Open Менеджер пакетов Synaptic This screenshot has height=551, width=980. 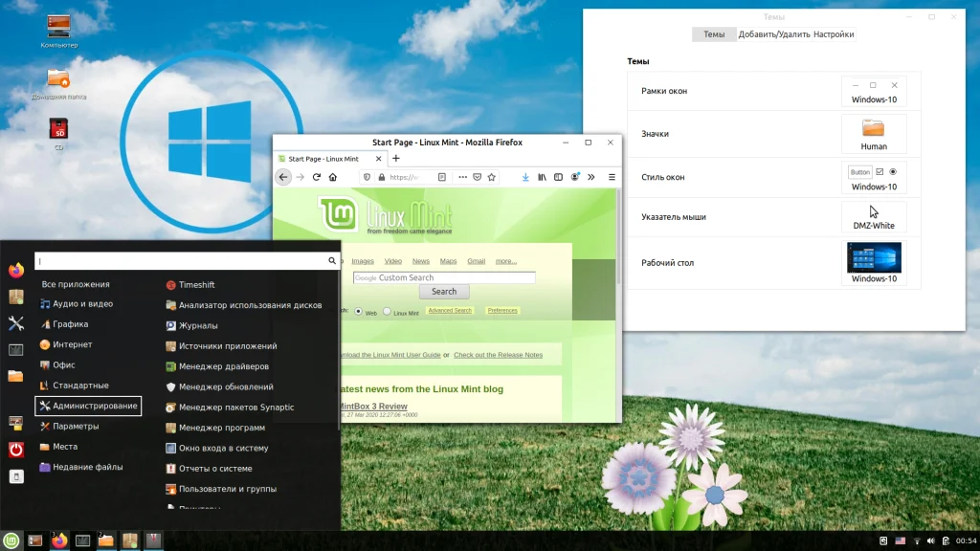(230, 408)
